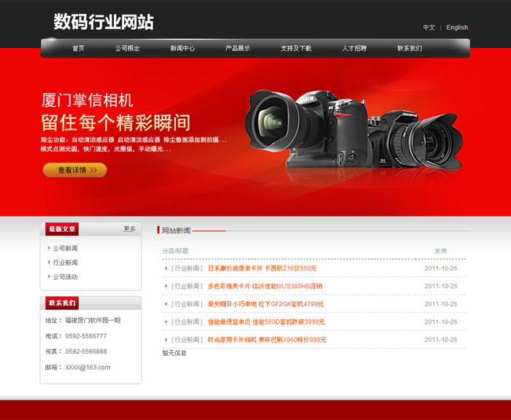The height and width of the screenshot is (420, 511).
Task: Switch language to 中文
Action: tap(429, 28)
